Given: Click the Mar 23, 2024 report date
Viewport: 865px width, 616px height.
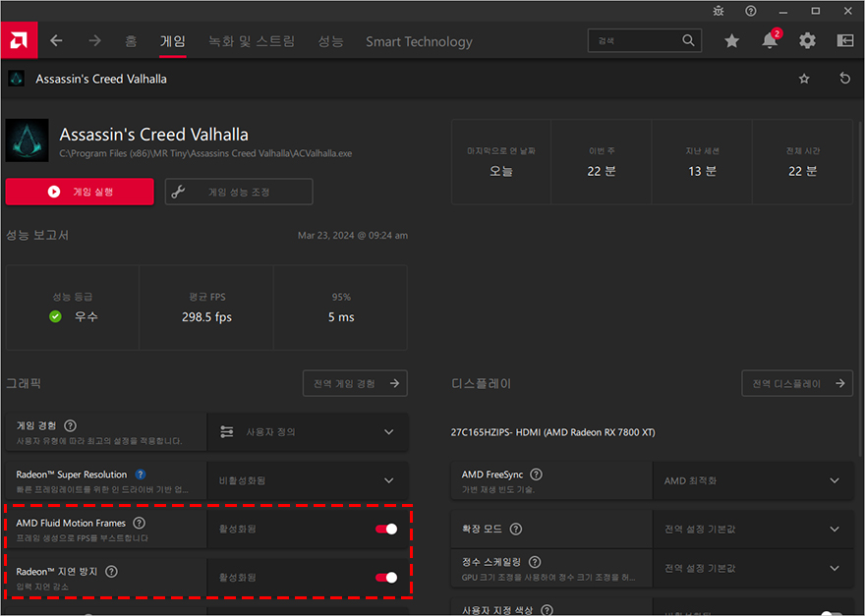Looking at the screenshot, I should click(353, 236).
